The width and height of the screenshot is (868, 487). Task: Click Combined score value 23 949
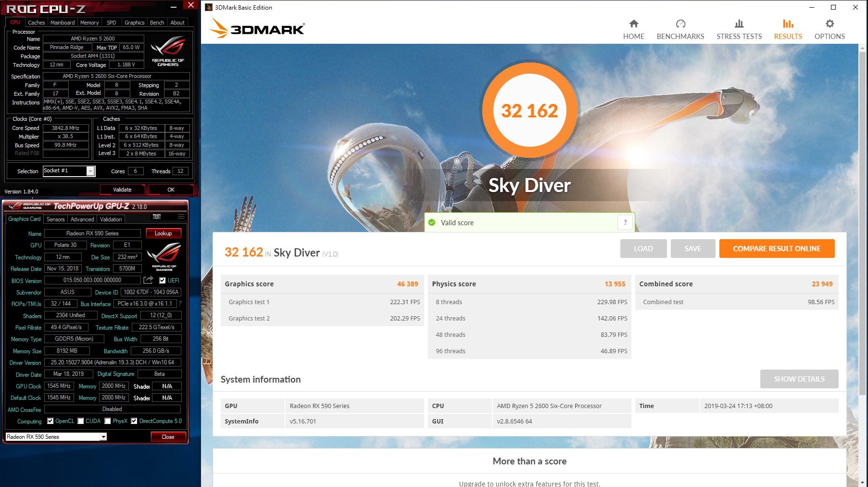tap(822, 284)
